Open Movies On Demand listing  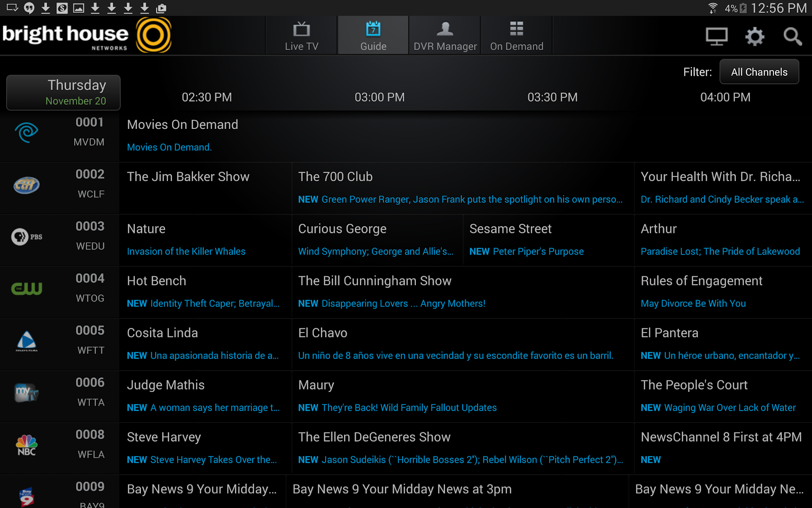pyautogui.click(x=465, y=136)
